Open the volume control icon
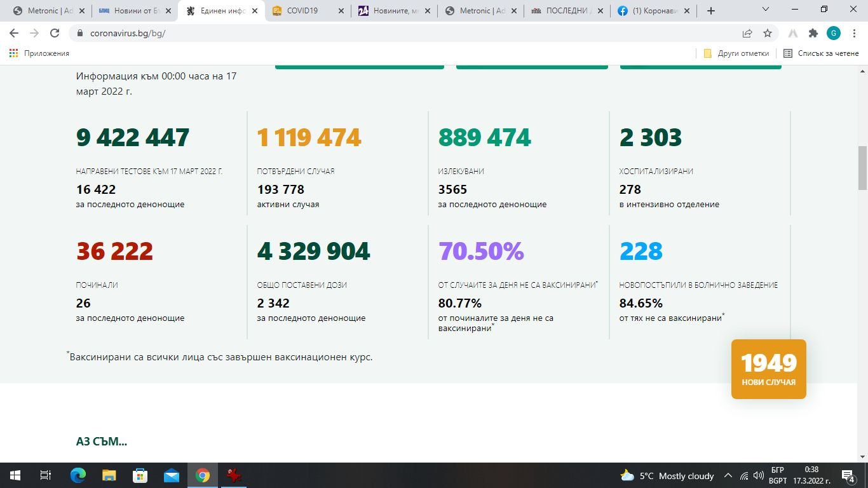The height and width of the screenshot is (488, 868). point(758,475)
